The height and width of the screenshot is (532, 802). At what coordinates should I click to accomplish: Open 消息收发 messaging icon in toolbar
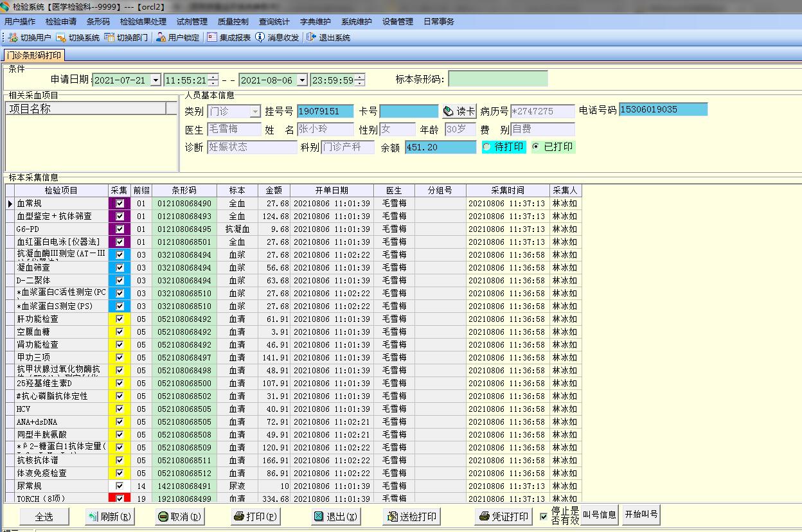pos(260,38)
